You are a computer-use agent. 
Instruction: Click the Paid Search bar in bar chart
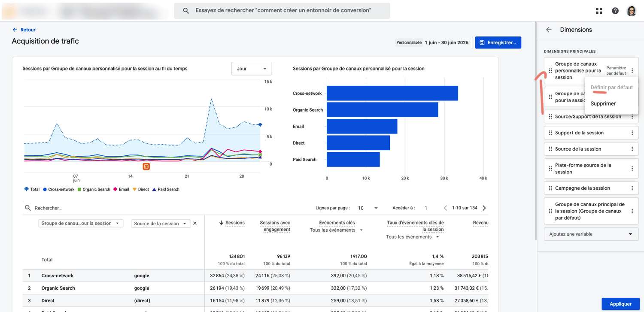353,160
